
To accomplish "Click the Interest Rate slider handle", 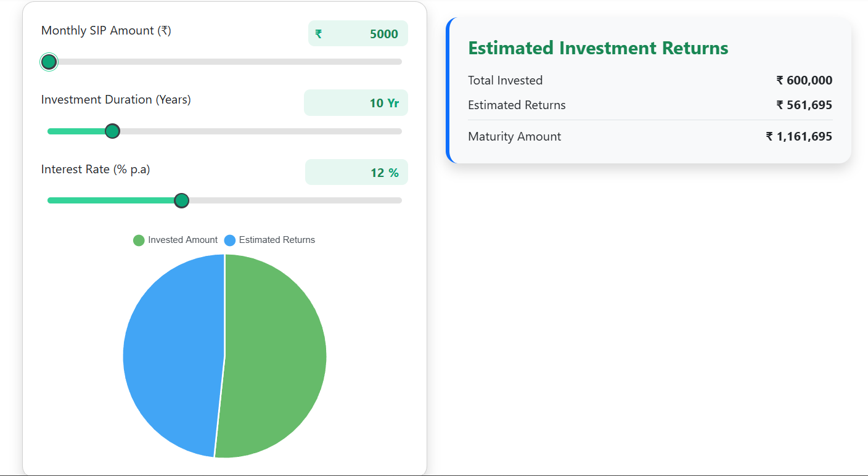I will coord(181,200).
